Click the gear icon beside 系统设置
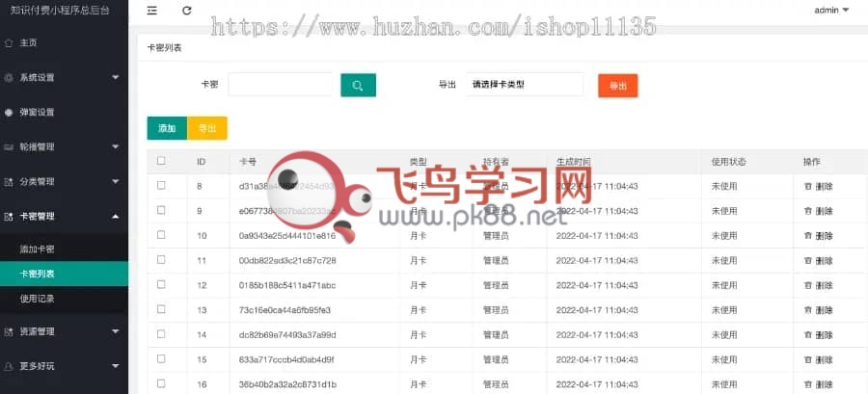The width and height of the screenshot is (868, 394). coord(9,77)
